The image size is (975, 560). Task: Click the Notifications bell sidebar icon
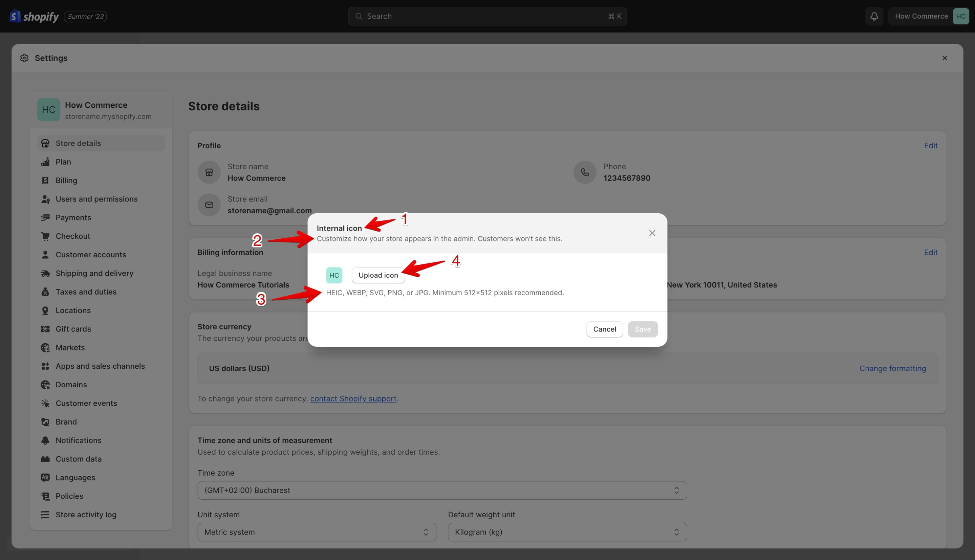click(x=45, y=440)
